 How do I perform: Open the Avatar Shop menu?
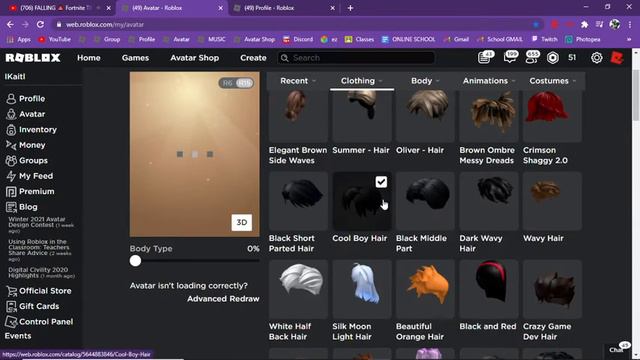[195, 58]
